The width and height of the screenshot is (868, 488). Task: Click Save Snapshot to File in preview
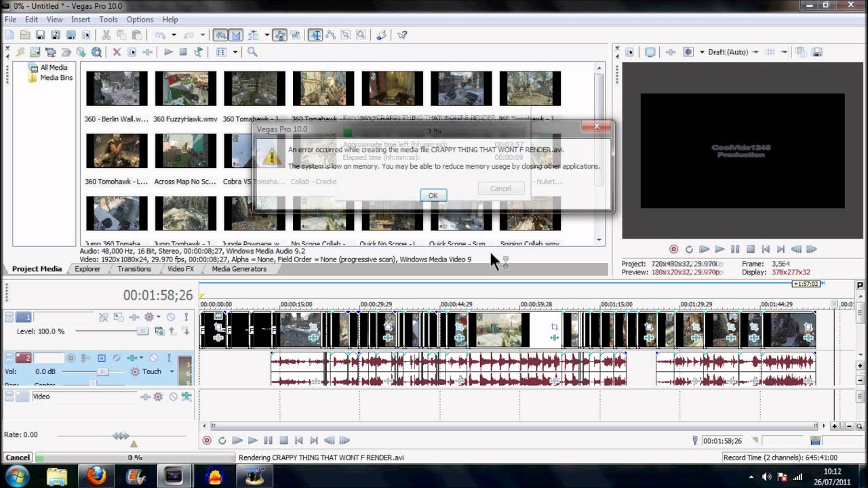817,52
